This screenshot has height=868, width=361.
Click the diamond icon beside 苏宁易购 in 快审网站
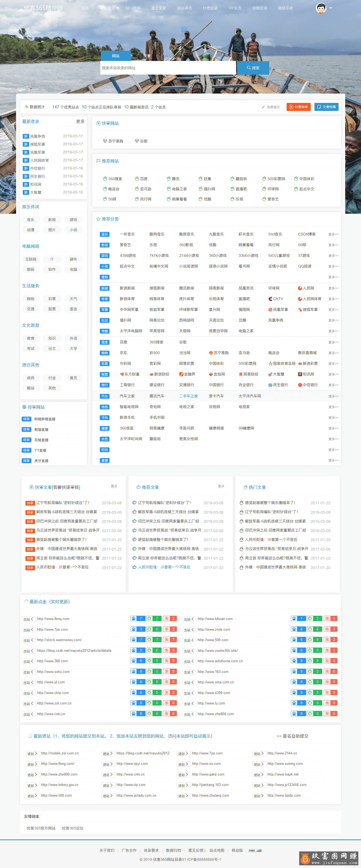pyautogui.click(x=105, y=141)
